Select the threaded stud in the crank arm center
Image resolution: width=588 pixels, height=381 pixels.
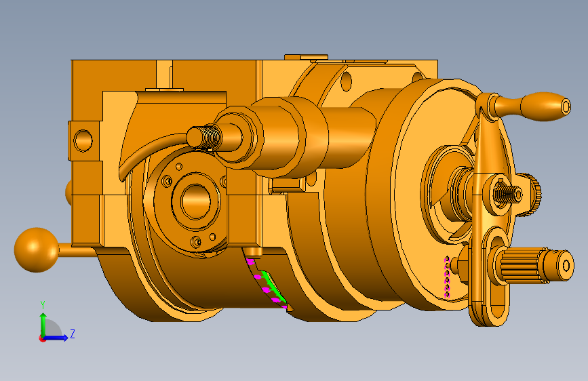point(508,194)
